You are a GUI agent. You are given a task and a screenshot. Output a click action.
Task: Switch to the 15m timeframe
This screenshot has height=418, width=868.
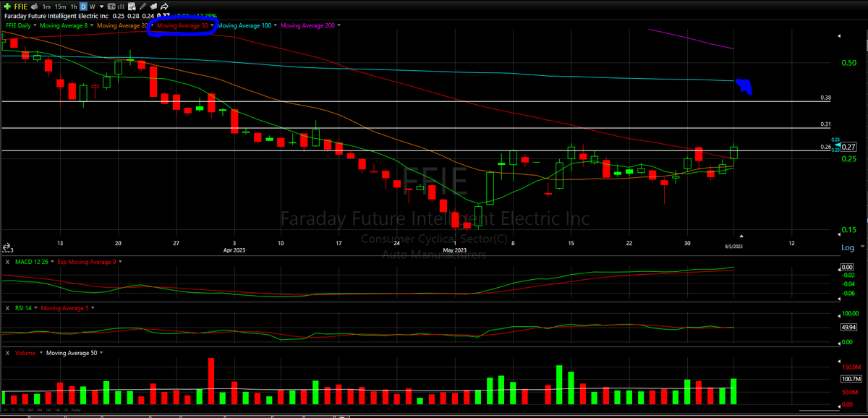(61, 7)
